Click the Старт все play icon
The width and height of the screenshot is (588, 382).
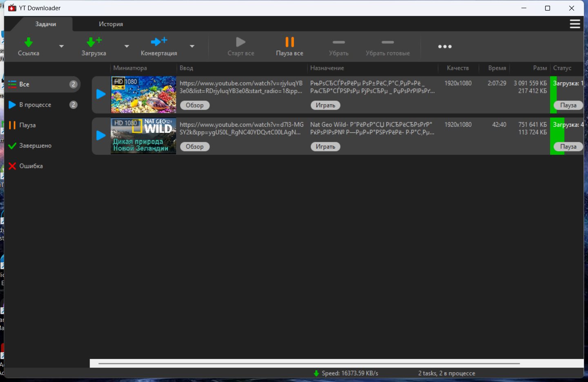coord(241,42)
